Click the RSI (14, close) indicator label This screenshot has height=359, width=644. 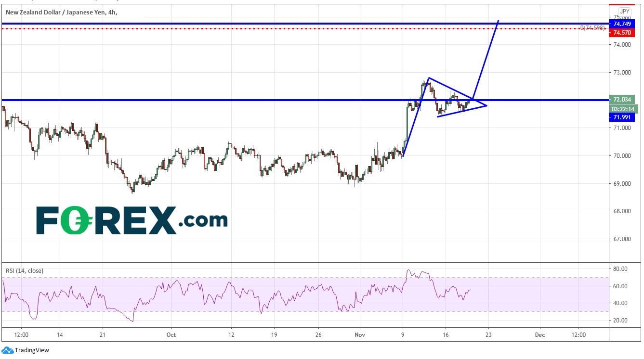[x=25, y=271]
